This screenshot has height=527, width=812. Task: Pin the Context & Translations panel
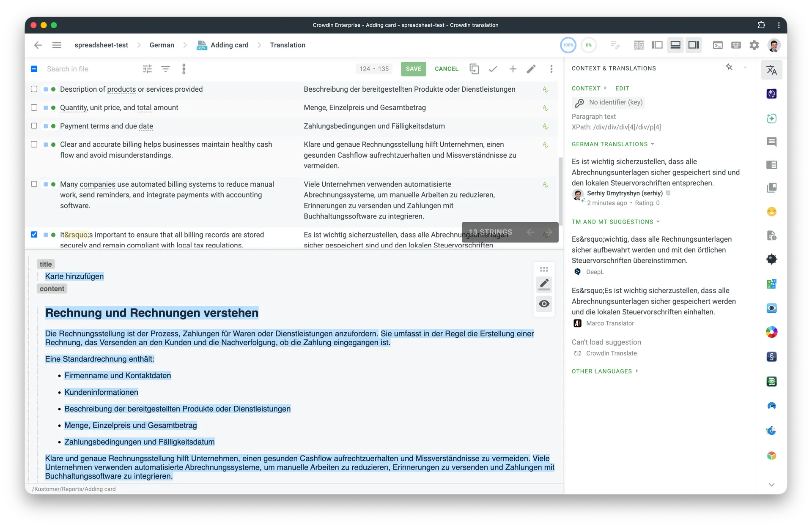(x=729, y=67)
